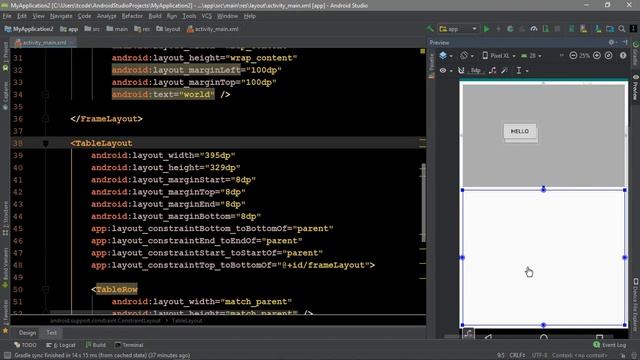Zoom in in the Preview panel
Viewport: 640px width, 360px height.
597,56
